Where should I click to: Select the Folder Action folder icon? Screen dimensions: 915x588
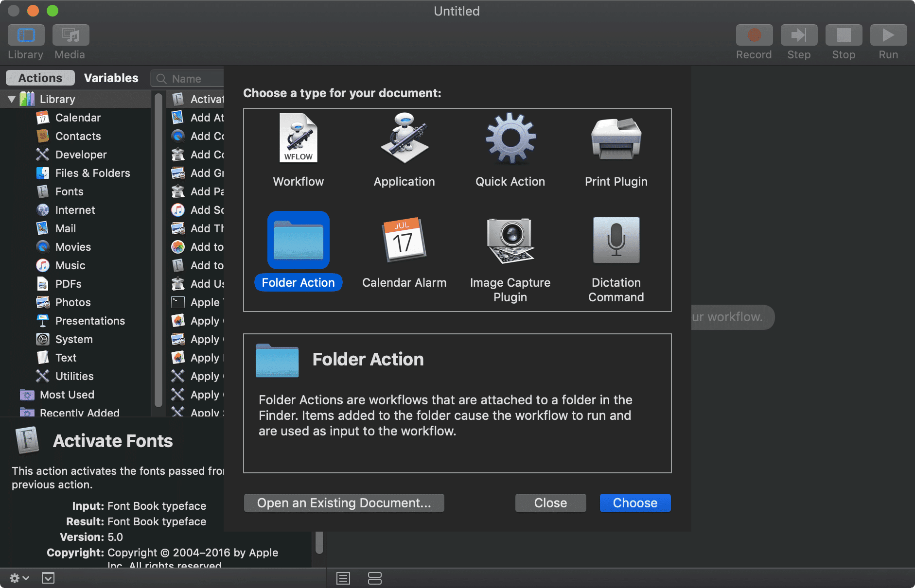click(299, 240)
